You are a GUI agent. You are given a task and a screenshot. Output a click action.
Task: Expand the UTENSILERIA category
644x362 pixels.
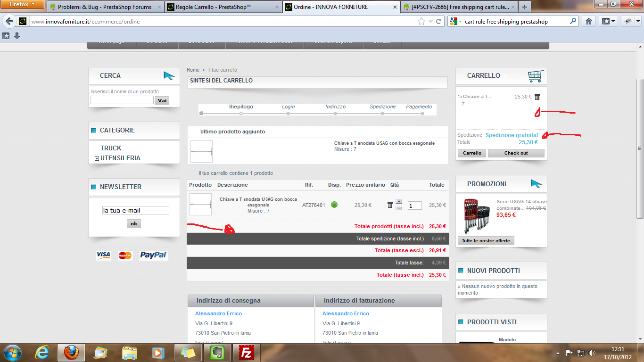pos(97,158)
